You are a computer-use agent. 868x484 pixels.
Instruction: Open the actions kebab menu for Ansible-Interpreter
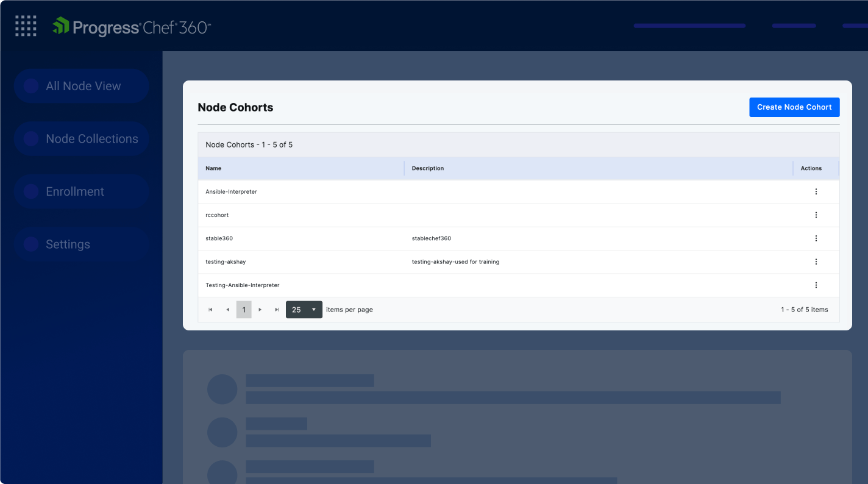click(x=816, y=191)
